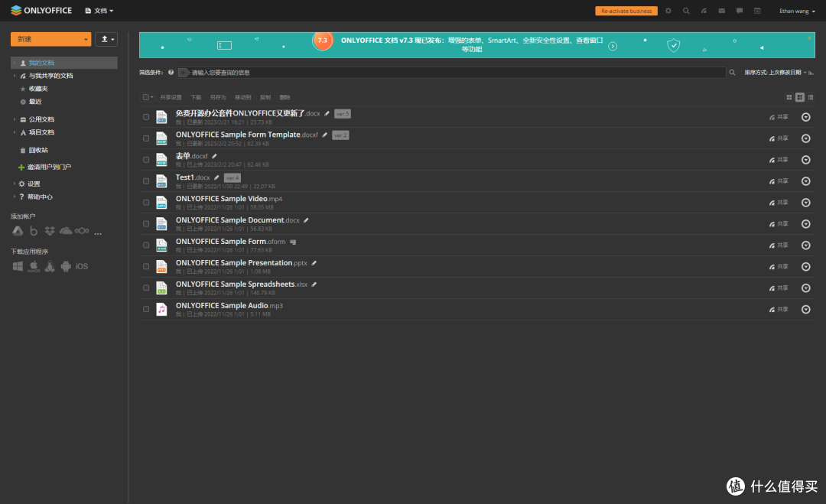Expand the 与我共享的文档 tree node
Screen dimensions: 826x504
15,76
